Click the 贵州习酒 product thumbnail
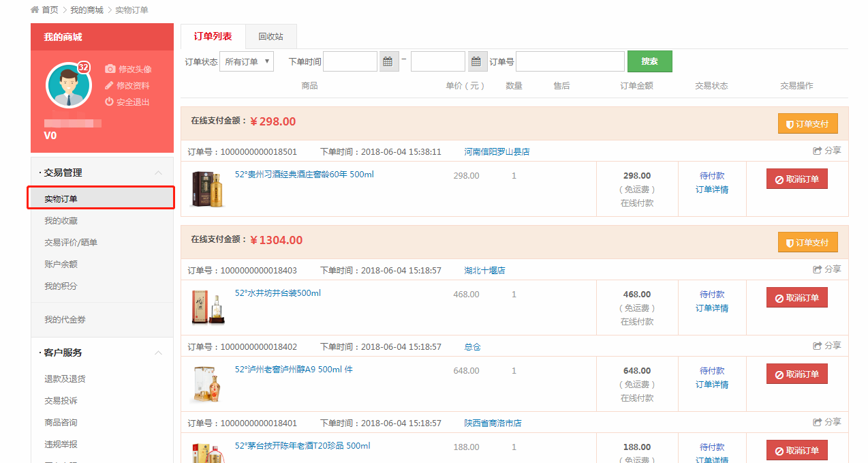 pyautogui.click(x=207, y=189)
